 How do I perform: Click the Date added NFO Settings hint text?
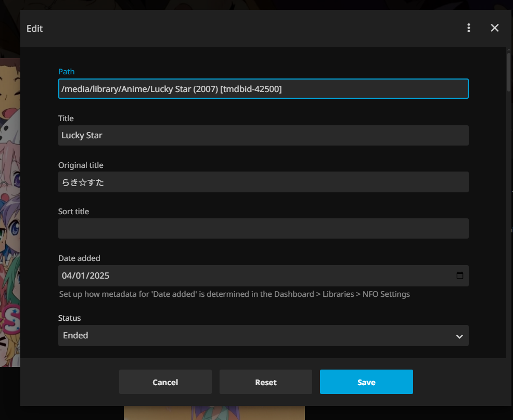[234, 294]
